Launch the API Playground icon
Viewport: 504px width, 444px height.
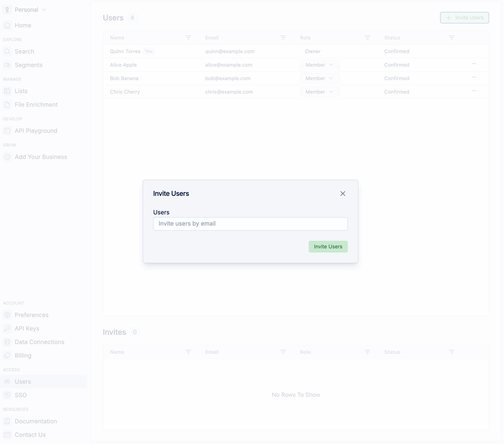point(7,131)
